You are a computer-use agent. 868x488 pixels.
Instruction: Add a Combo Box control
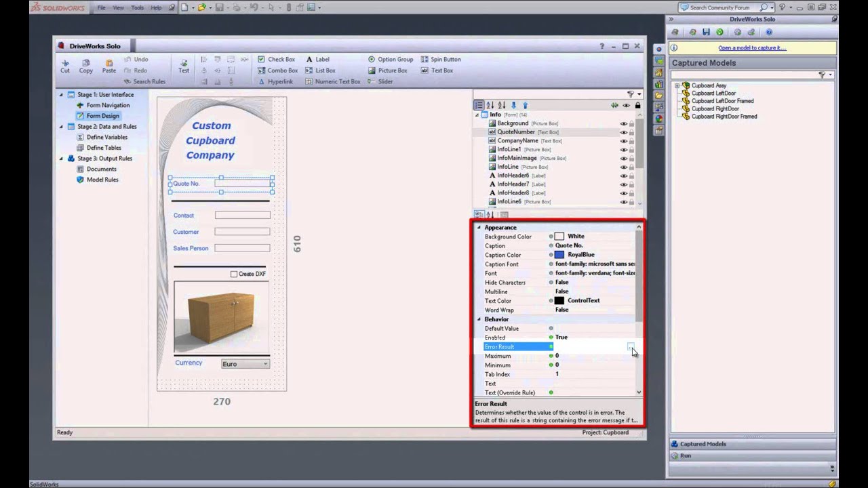click(x=278, y=70)
